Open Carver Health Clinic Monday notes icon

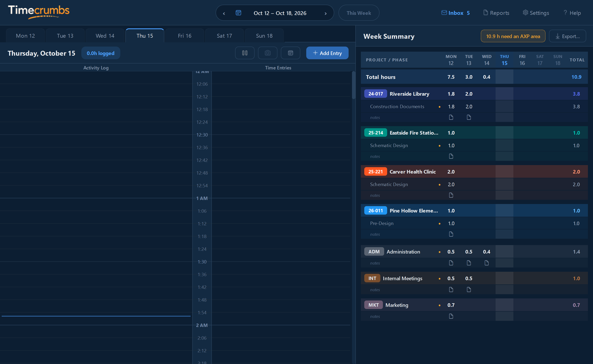451,195
